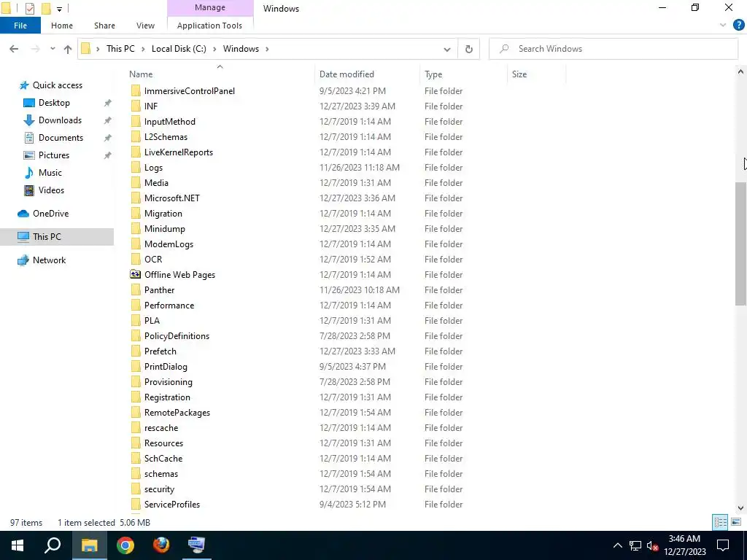Click Local Disk (C:) breadcrumb

[x=179, y=49]
